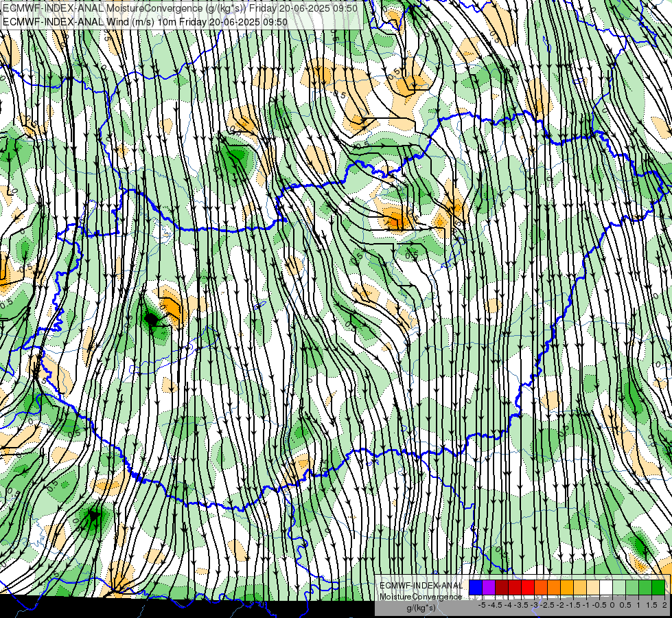Click the legend tick value '-3.5'
This screenshot has height=618, width=672.
522,605
